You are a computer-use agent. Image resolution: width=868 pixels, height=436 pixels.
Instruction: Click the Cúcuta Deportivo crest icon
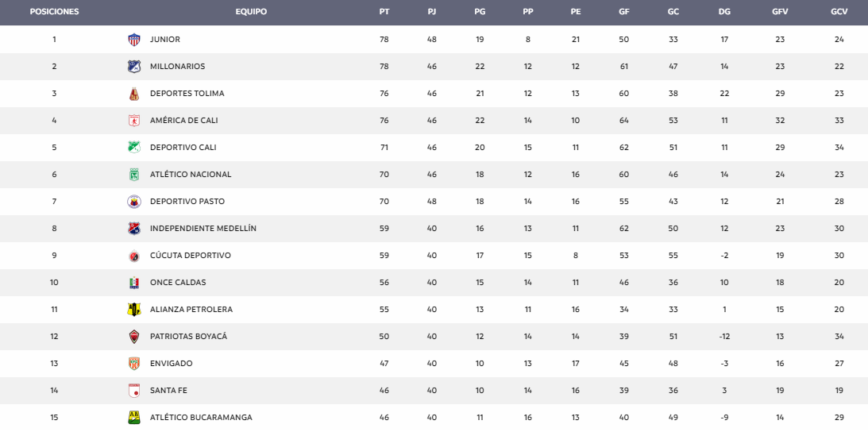pyautogui.click(x=134, y=256)
